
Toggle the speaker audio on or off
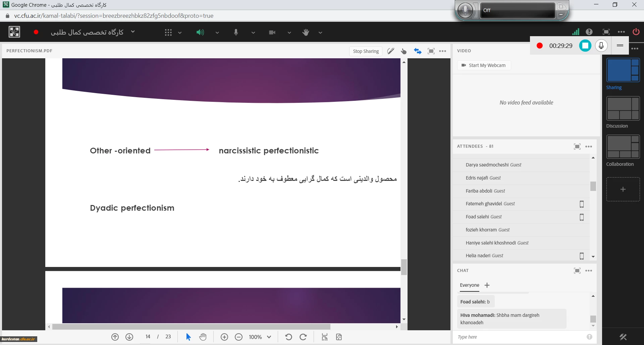pyautogui.click(x=200, y=32)
